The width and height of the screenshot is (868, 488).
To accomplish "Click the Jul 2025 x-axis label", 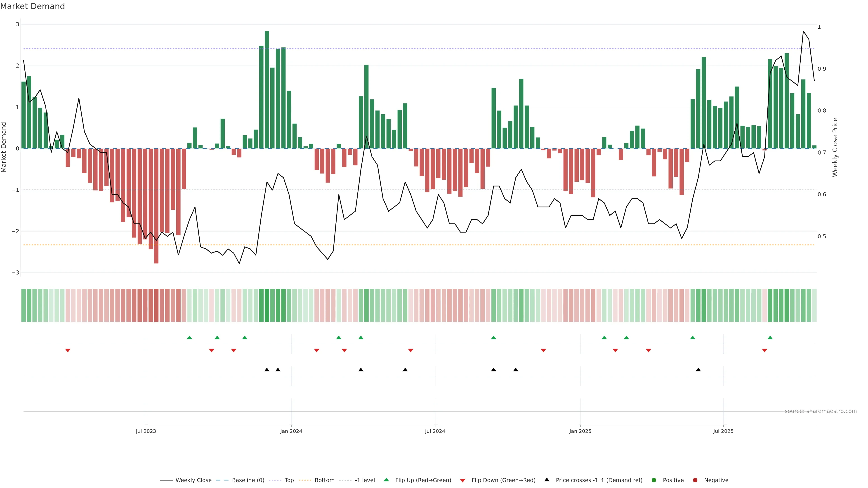I will (723, 431).
